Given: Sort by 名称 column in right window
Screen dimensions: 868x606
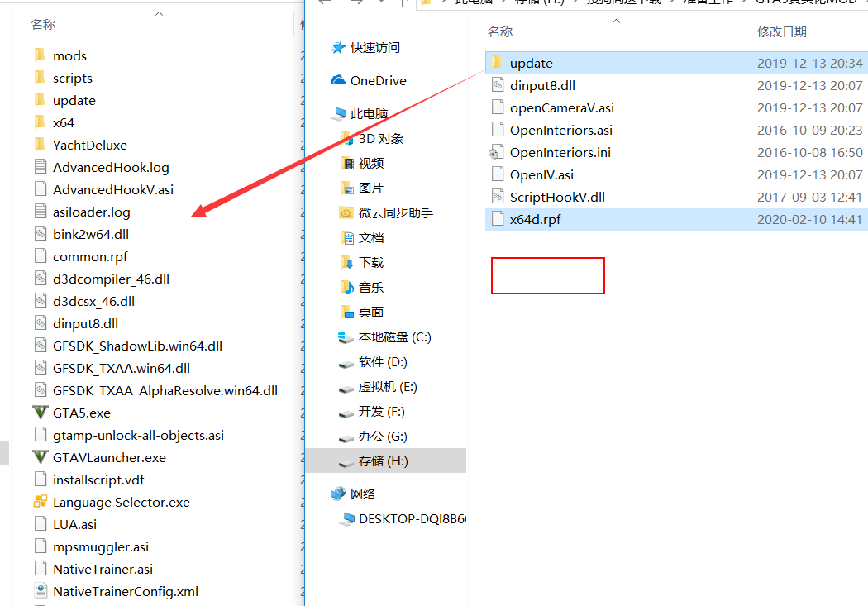Looking at the screenshot, I should pos(500,31).
